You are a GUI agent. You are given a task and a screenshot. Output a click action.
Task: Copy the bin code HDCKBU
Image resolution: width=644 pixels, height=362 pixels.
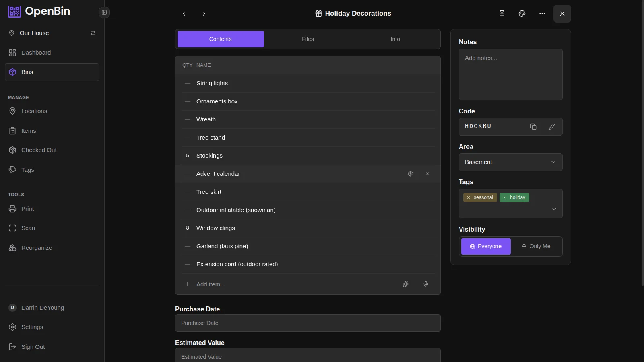[x=533, y=127]
